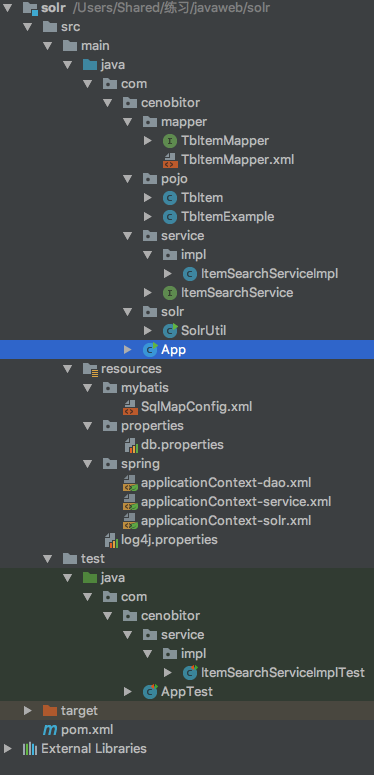Click the mapper package icon
Image resolution: width=374 pixels, height=775 pixels.
(150, 122)
